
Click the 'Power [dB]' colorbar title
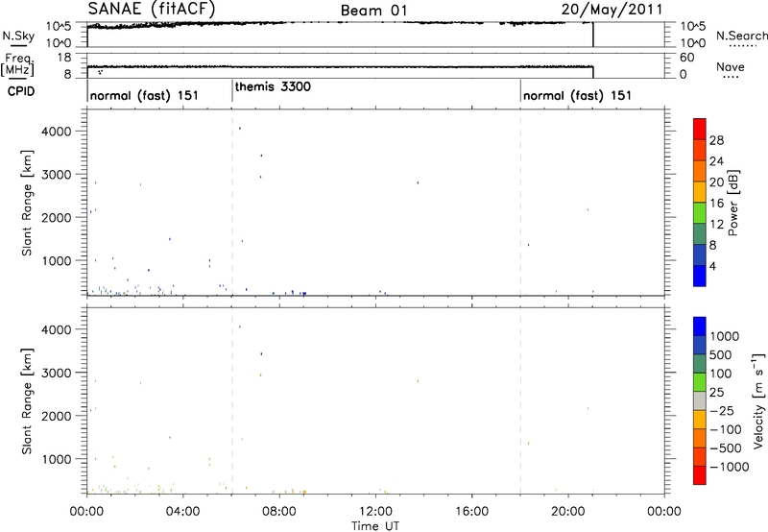[x=733, y=203]
